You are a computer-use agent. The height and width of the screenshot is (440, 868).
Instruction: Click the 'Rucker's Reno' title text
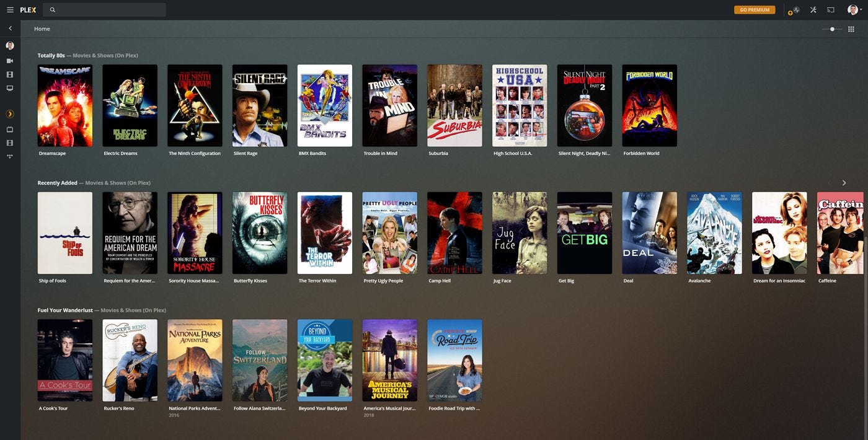[119, 408]
